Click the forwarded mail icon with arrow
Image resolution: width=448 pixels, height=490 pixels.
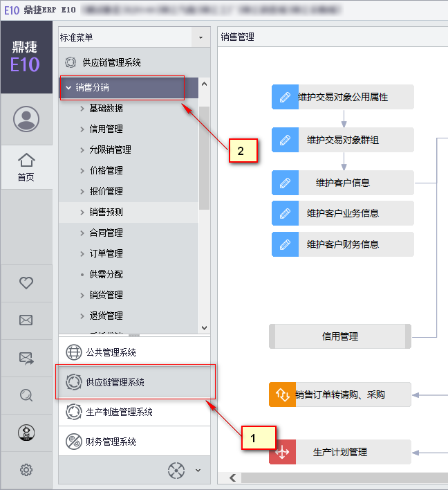26,358
